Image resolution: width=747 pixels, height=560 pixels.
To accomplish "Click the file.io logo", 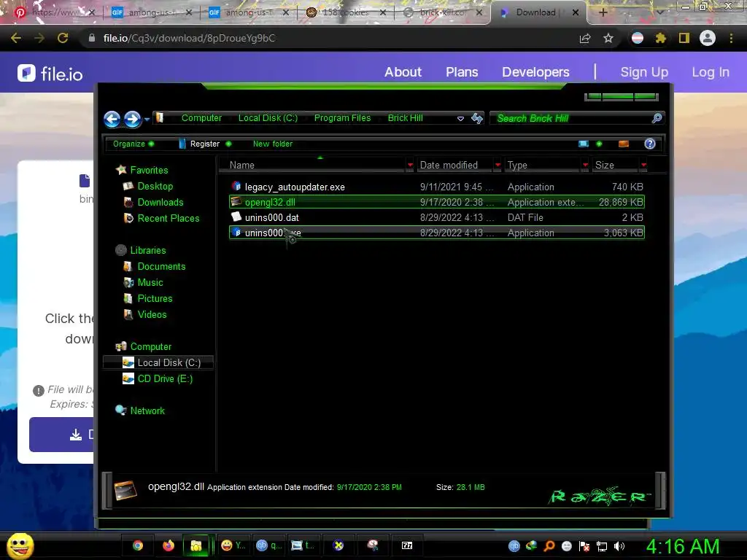I will [x=50, y=74].
